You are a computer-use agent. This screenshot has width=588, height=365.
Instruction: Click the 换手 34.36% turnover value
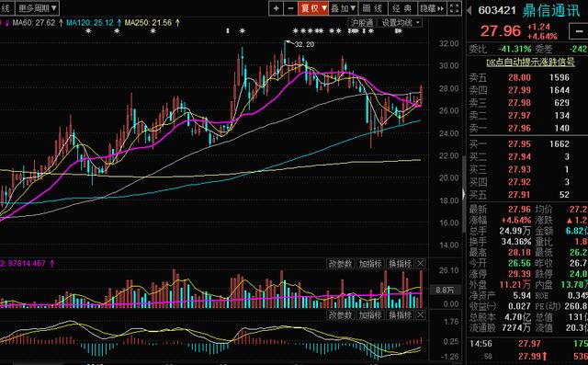(x=516, y=242)
